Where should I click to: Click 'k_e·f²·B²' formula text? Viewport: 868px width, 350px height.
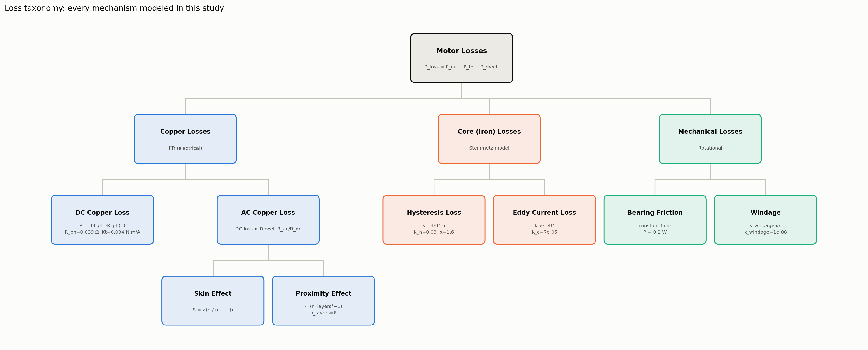(x=544, y=225)
